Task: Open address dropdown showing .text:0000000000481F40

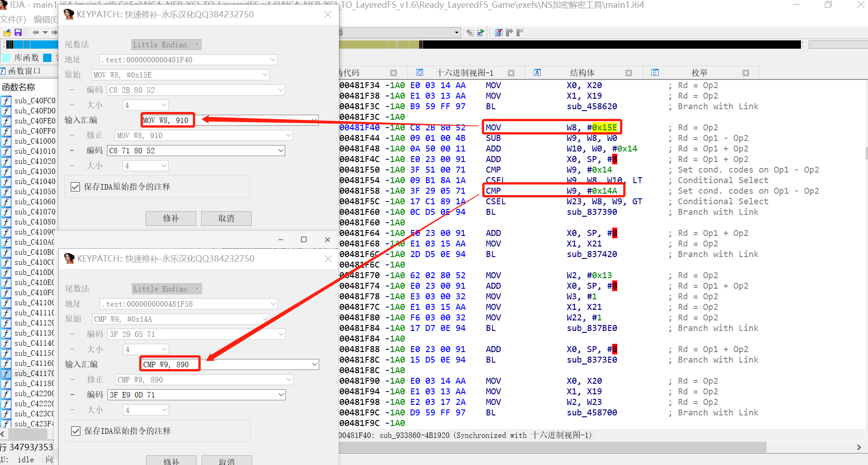Action: [273, 60]
